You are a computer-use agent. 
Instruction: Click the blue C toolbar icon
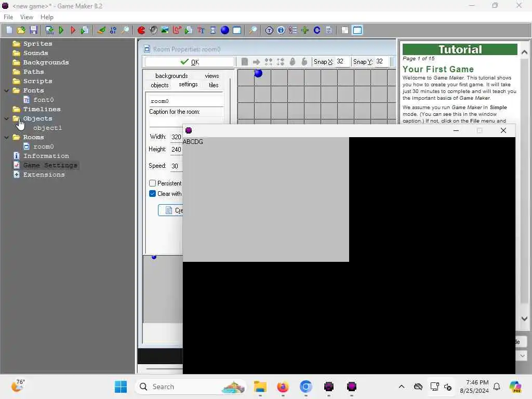click(x=317, y=30)
